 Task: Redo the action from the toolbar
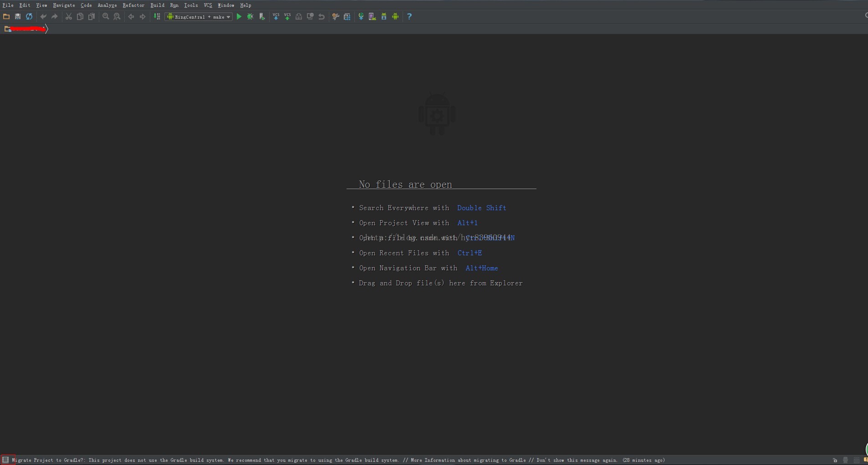[55, 16]
